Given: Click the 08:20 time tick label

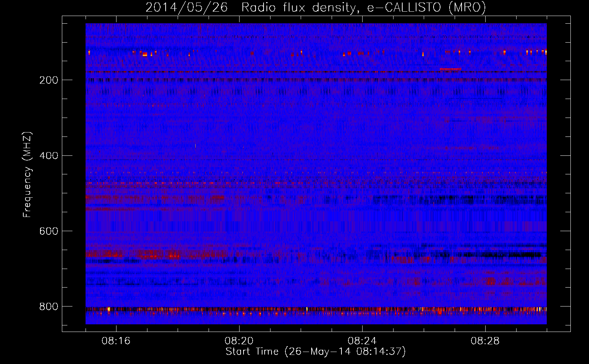Looking at the screenshot, I should point(239,341).
